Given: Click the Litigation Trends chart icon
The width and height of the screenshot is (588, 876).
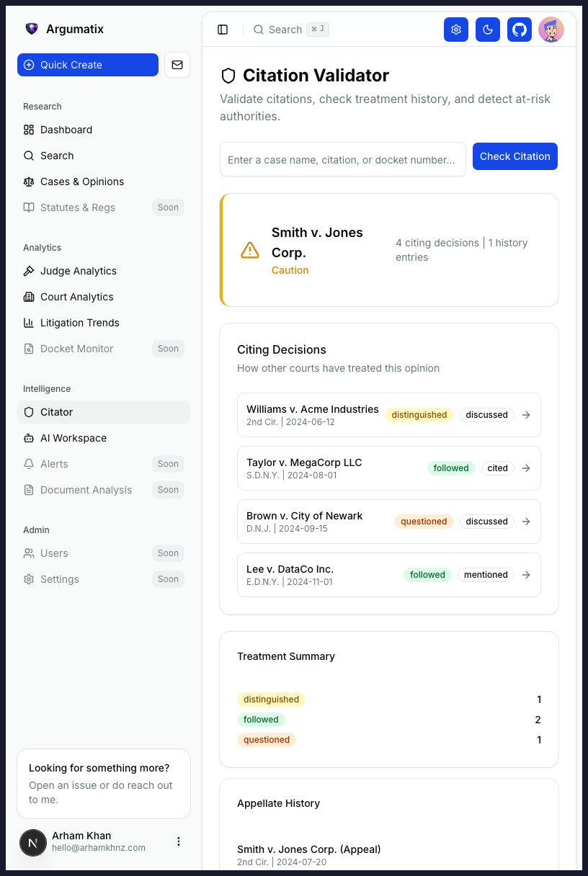Looking at the screenshot, I should [29, 323].
